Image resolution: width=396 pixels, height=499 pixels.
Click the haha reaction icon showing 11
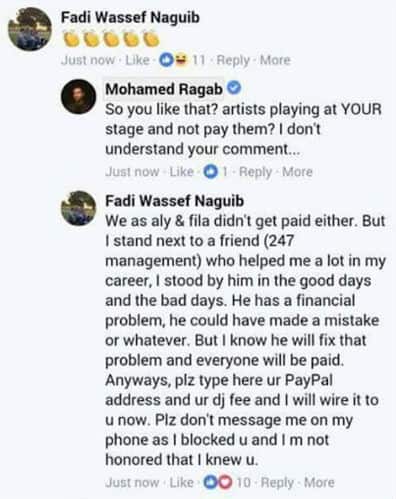click(x=180, y=60)
